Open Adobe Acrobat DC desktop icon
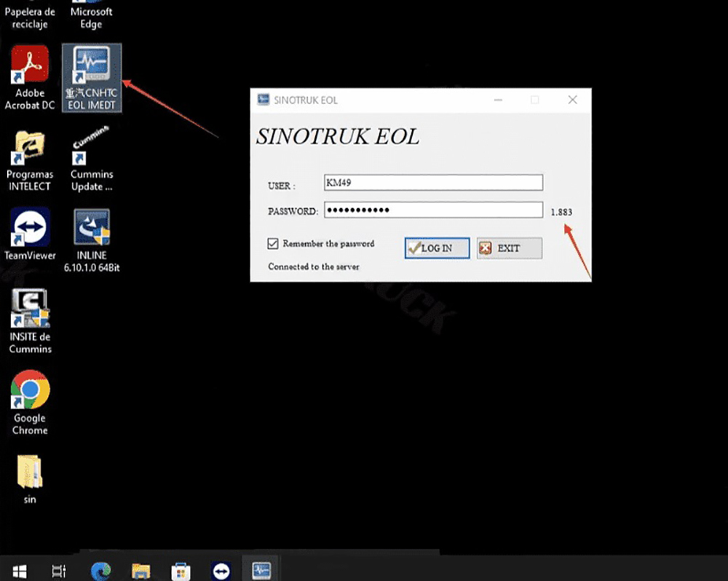This screenshot has width=728, height=581. (30, 78)
